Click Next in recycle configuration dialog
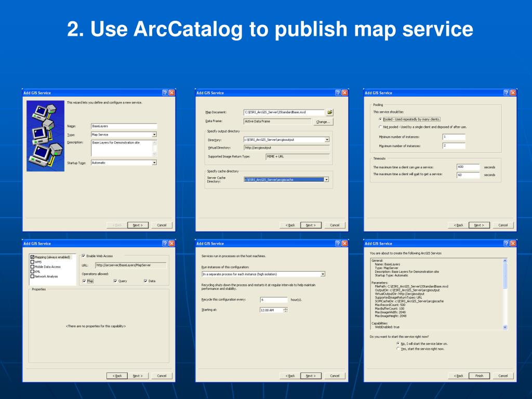Screen dimensions: 532x399 pos(311,376)
